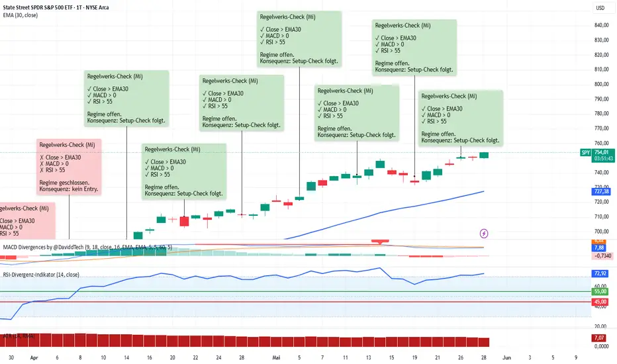Click the blue 727,38 EMA value label
The image size is (617, 364).
tap(601, 192)
